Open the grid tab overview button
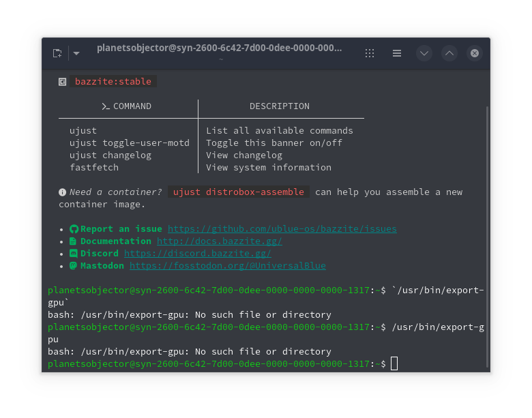The height and width of the screenshot is (418, 532). [370, 53]
